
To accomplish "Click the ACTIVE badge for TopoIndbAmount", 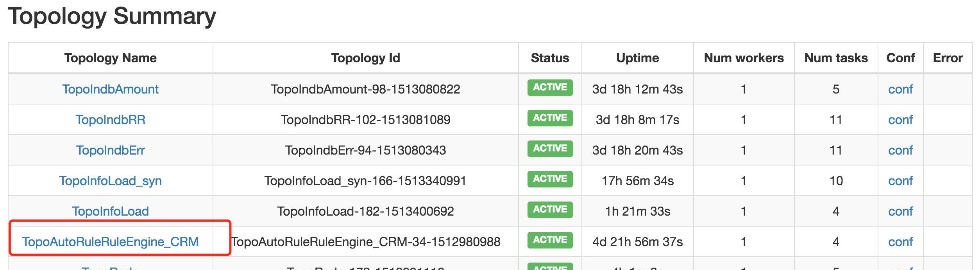I will coord(550,87).
